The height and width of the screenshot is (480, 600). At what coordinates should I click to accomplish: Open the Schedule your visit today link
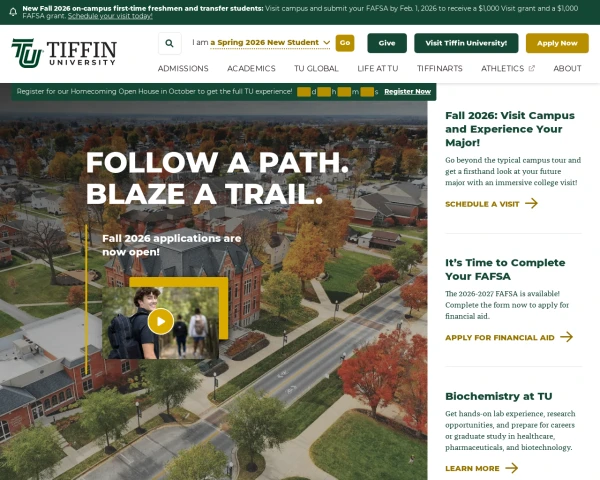coord(110,16)
